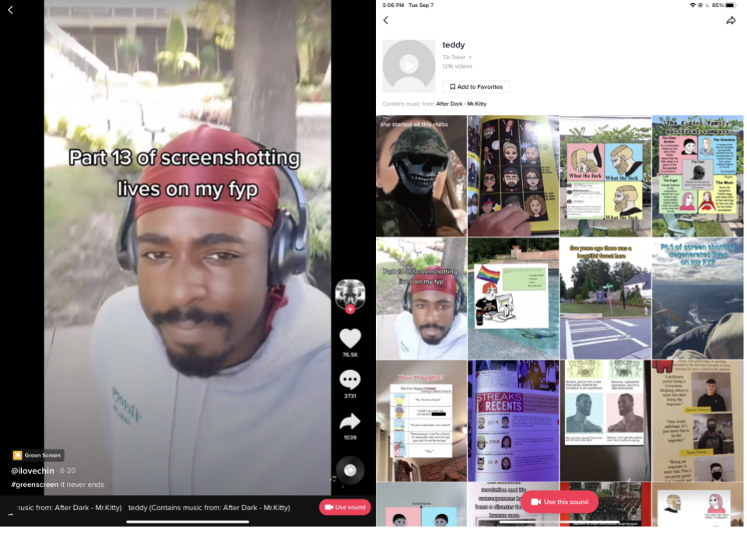
Task: Tap the back arrow overlaying the video
Action: [x=10, y=10]
